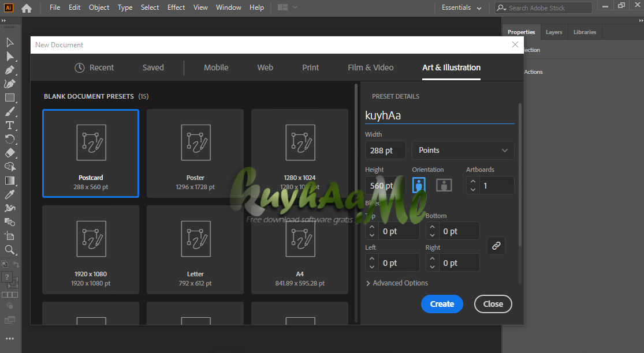Click the Artboards number field

tap(497, 185)
